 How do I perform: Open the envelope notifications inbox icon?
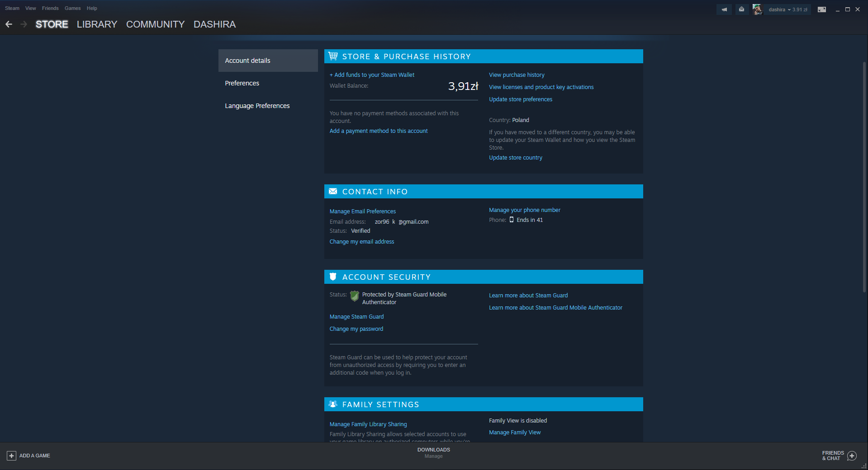coord(742,9)
